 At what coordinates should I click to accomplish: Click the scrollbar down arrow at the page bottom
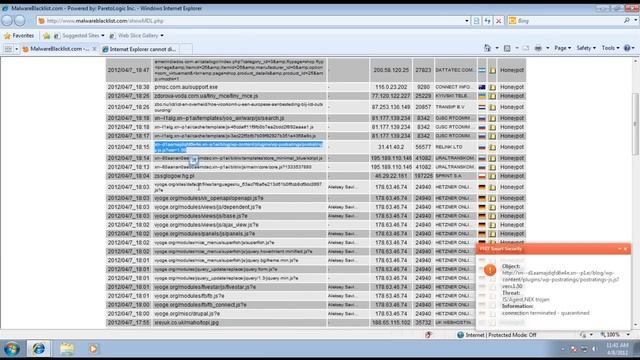[x=635, y=325]
